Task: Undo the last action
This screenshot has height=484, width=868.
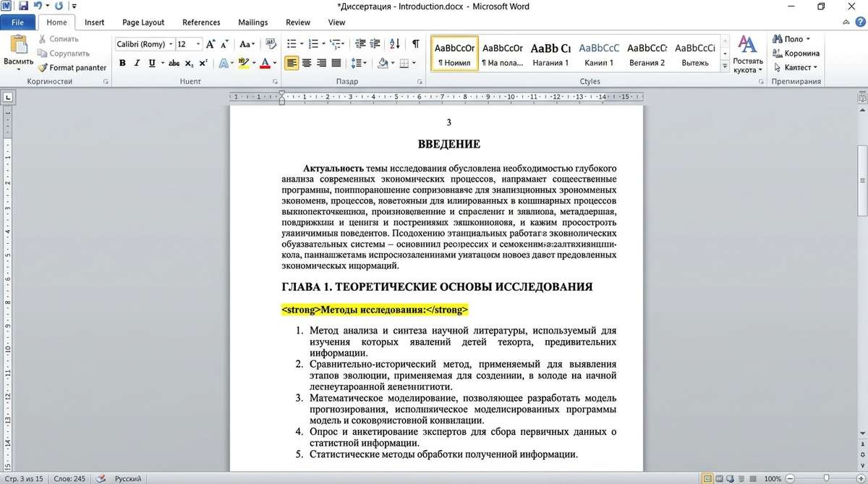Action: point(38,7)
